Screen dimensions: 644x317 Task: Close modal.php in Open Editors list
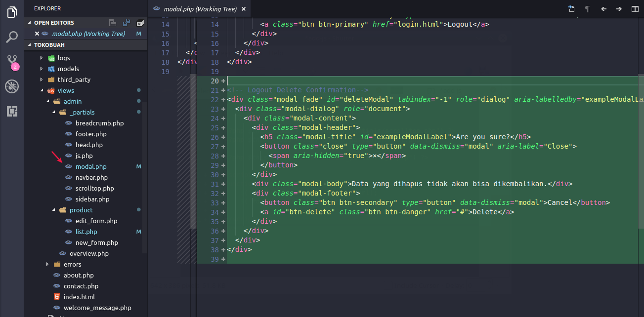(x=37, y=34)
